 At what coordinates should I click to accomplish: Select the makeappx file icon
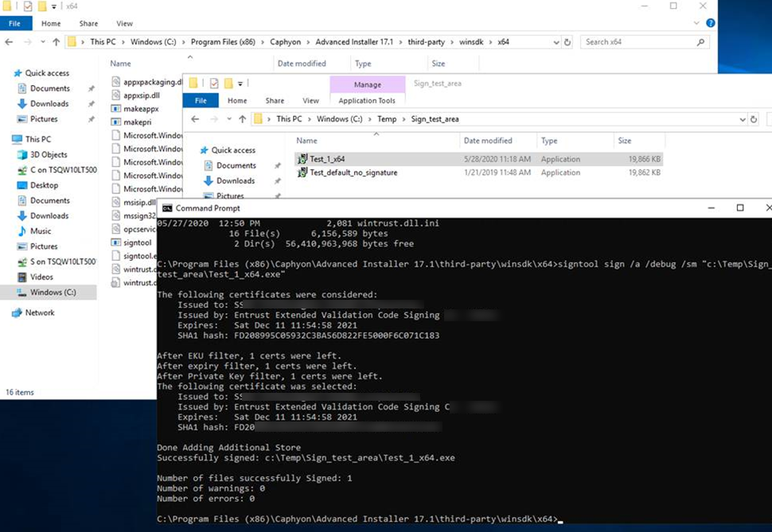115,109
